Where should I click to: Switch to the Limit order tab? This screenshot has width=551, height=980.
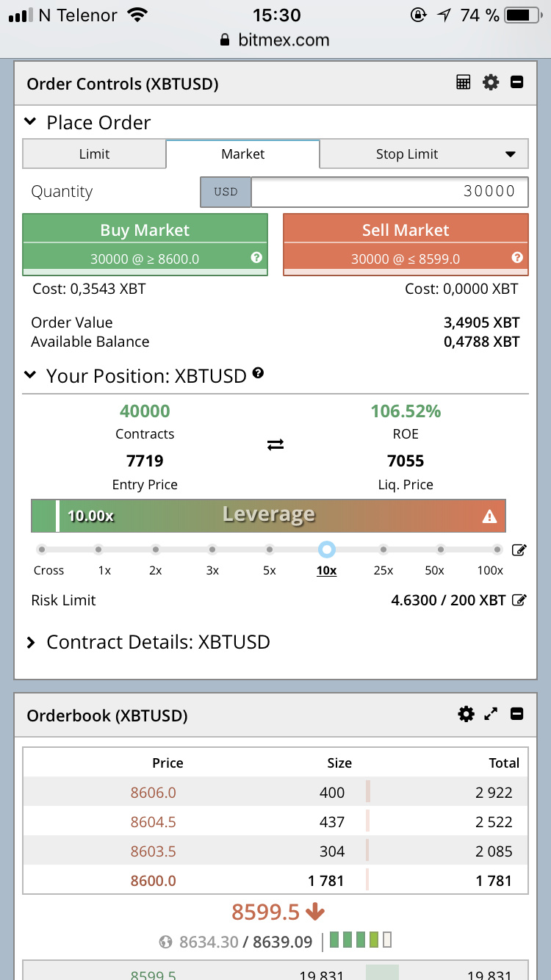(94, 154)
